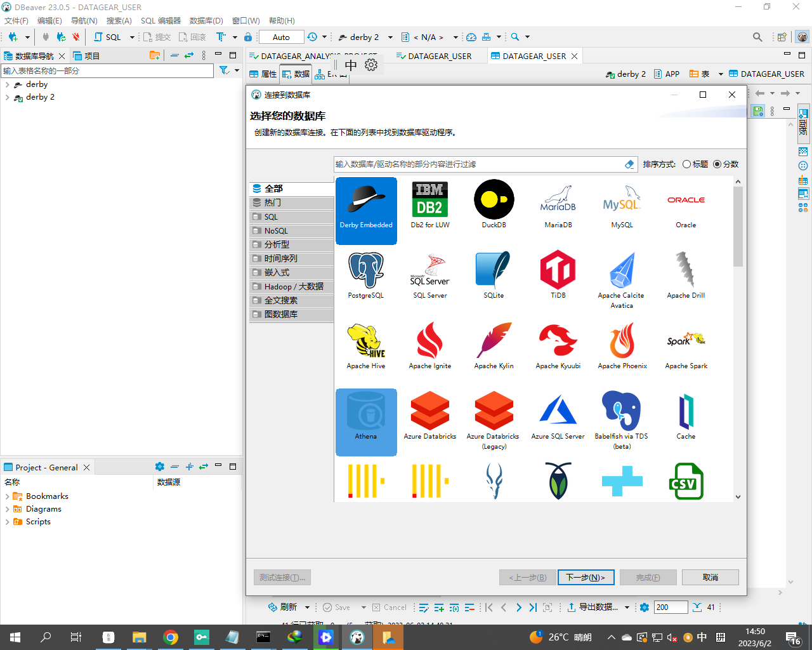
Task: Filter drivers by NoSQL category
Action: [292, 230]
